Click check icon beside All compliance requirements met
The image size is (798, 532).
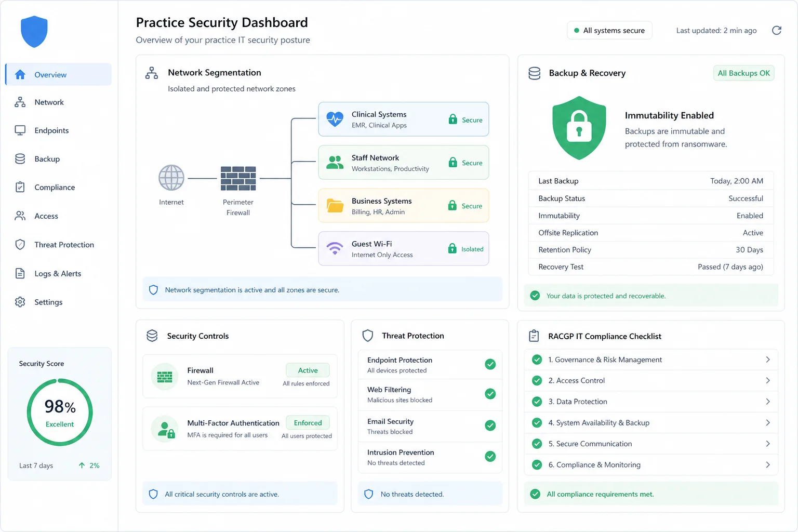pyautogui.click(x=535, y=494)
